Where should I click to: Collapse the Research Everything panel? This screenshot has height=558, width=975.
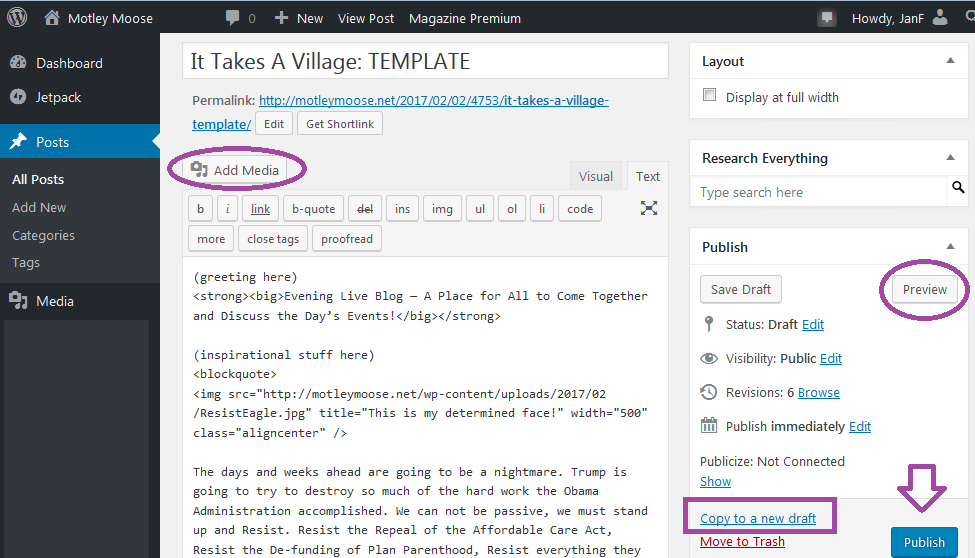tap(949, 158)
